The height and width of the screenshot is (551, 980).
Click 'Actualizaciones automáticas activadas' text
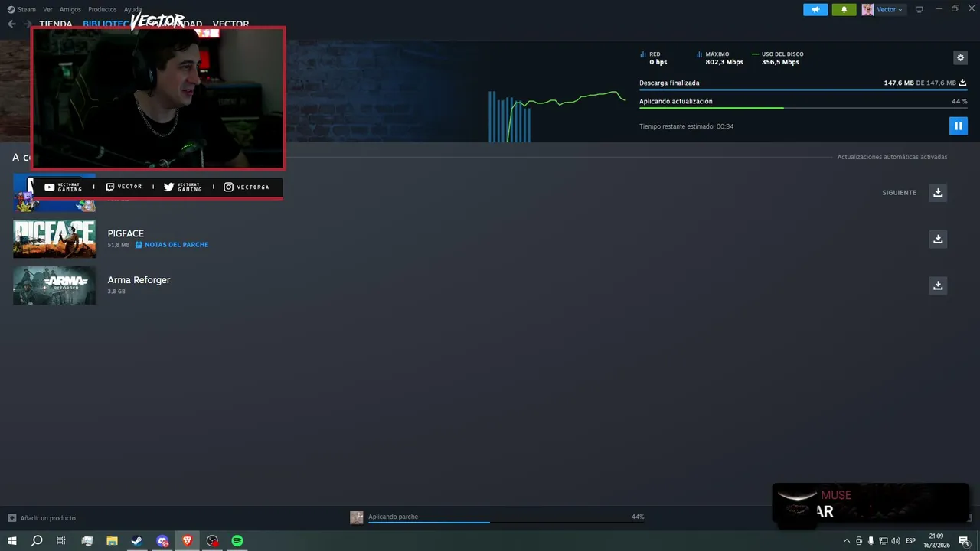point(892,157)
